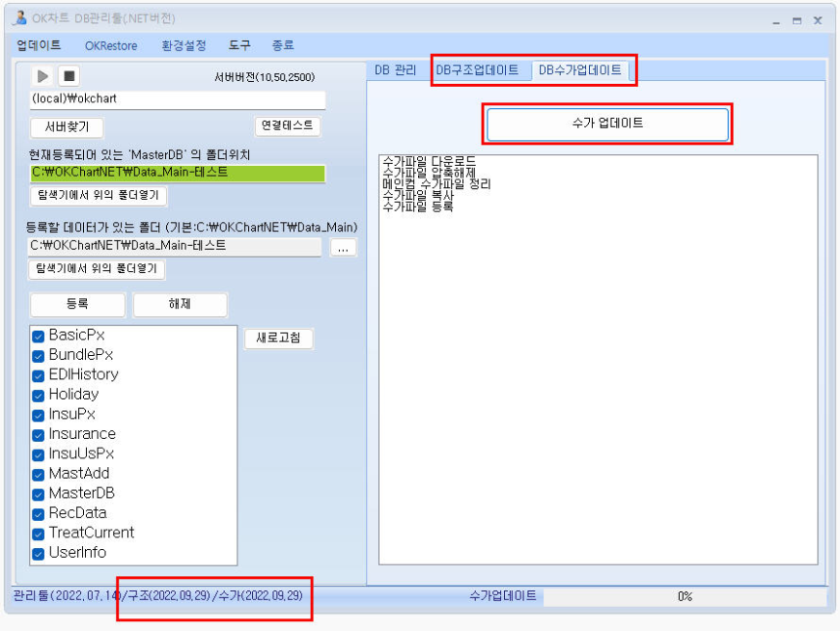
Task: Click the 수가 업데이트 button
Action: click(x=607, y=123)
